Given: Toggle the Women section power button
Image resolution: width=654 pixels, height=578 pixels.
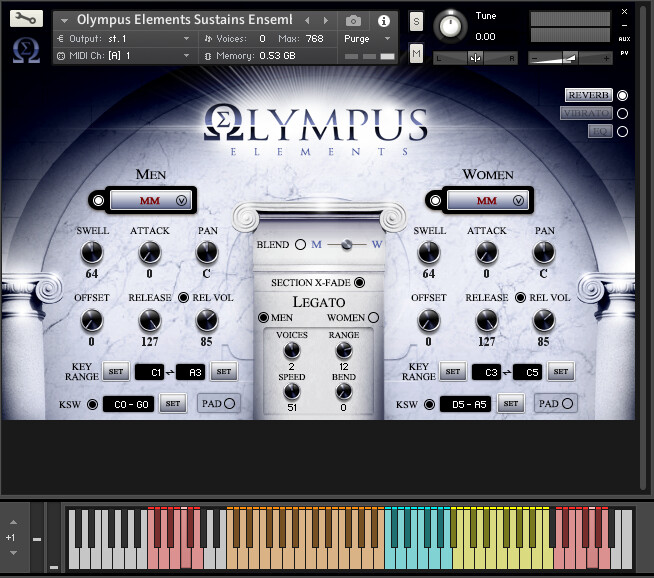Looking at the screenshot, I should tap(435, 201).
